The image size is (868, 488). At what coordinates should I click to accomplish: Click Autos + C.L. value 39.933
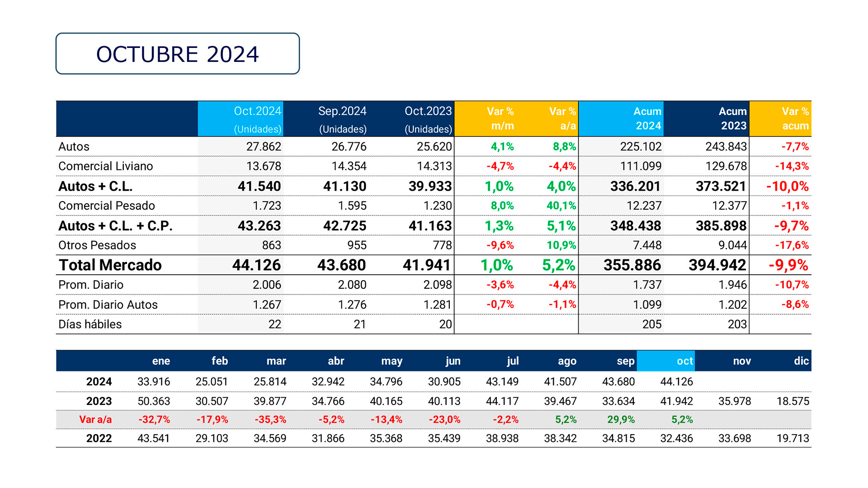tap(430, 186)
